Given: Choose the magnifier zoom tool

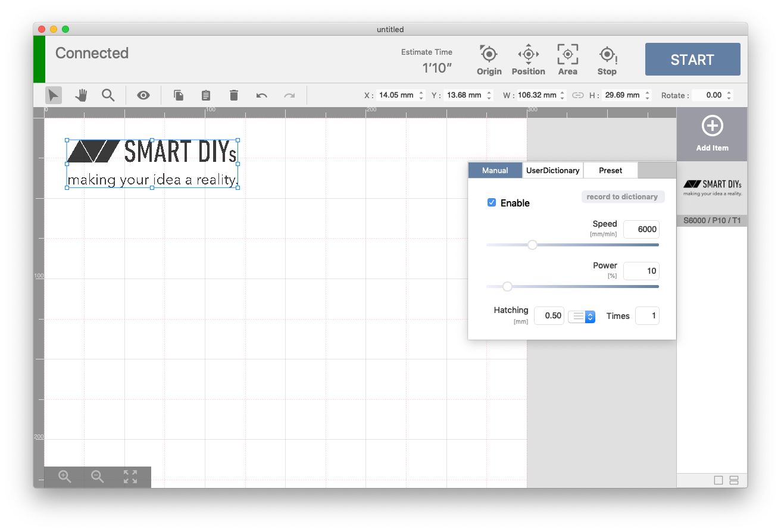Looking at the screenshot, I should coord(108,95).
